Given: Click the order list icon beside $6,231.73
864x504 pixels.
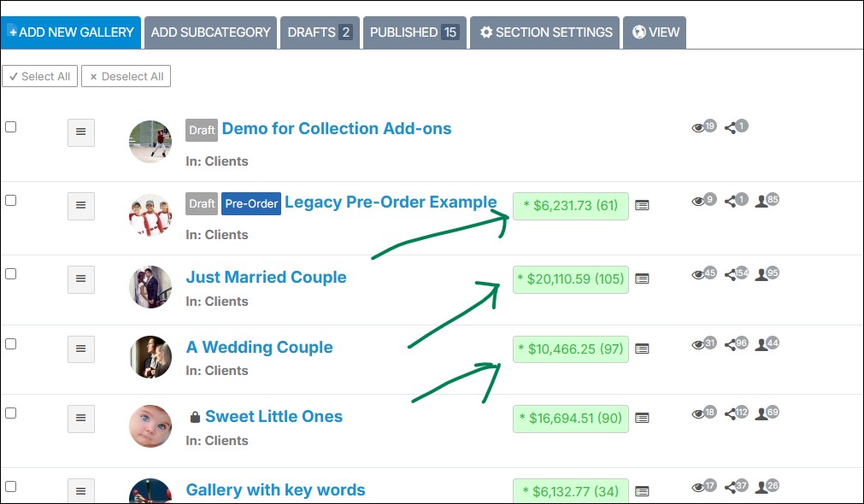Looking at the screenshot, I should [643, 205].
